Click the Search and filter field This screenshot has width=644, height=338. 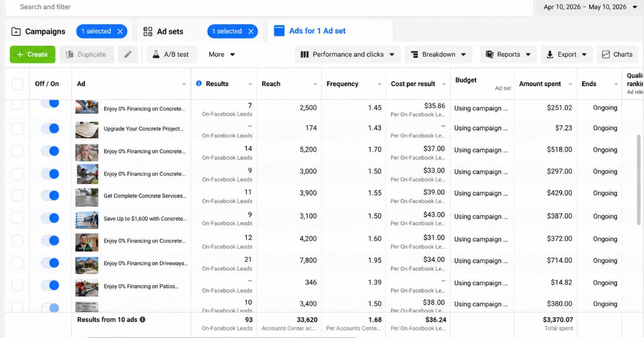[268, 8]
